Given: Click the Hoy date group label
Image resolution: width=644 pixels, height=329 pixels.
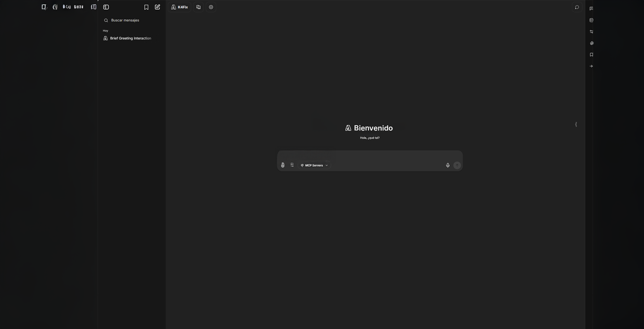Looking at the screenshot, I should coord(106,31).
